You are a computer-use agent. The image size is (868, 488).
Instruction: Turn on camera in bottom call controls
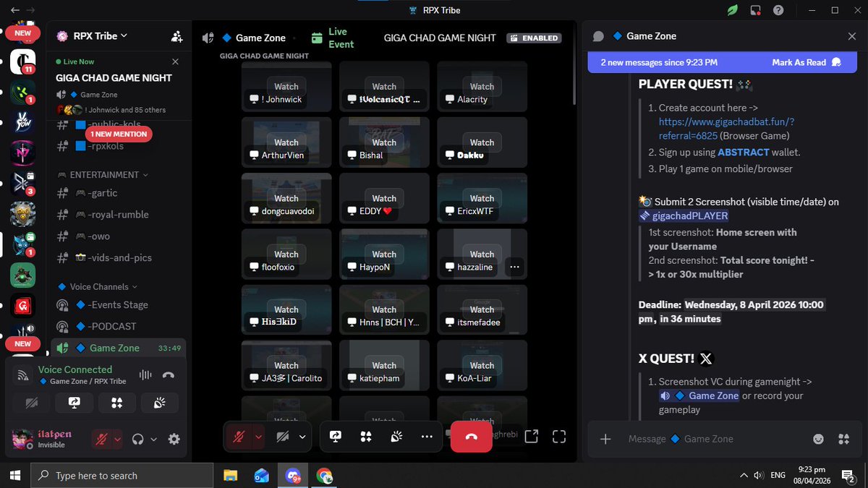(x=282, y=437)
